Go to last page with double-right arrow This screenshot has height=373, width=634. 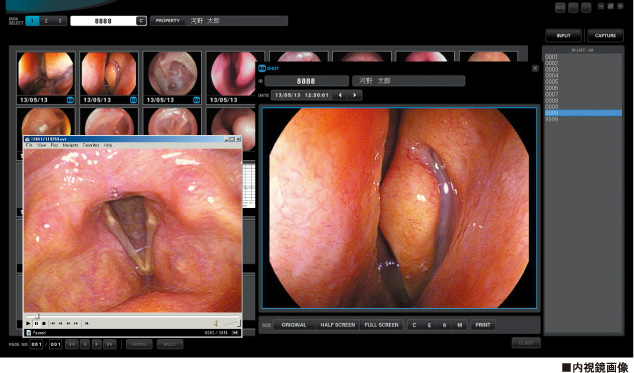[x=110, y=344]
